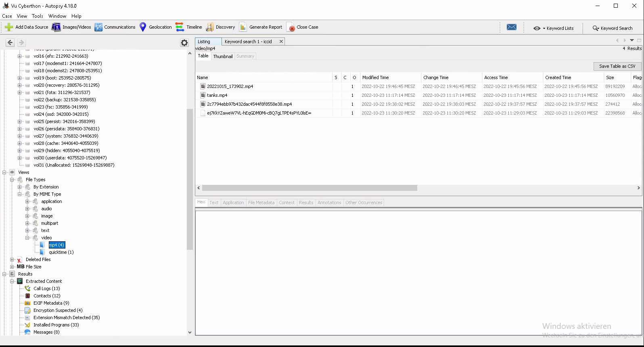The height and width of the screenshot is (347, 644).
Task: Select the mp4 (4) tree item
Action: (x=56, y=245)
